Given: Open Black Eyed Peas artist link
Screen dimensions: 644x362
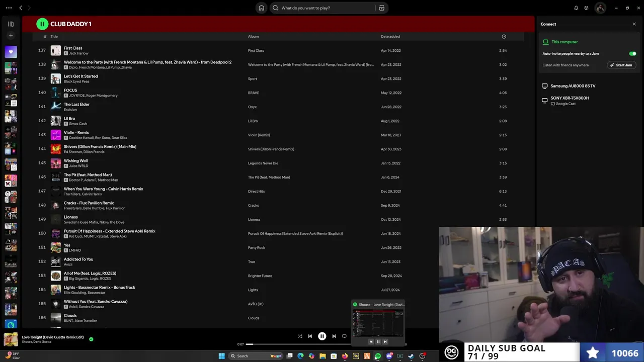Looking at the screenshot, I should coord(76,81).
